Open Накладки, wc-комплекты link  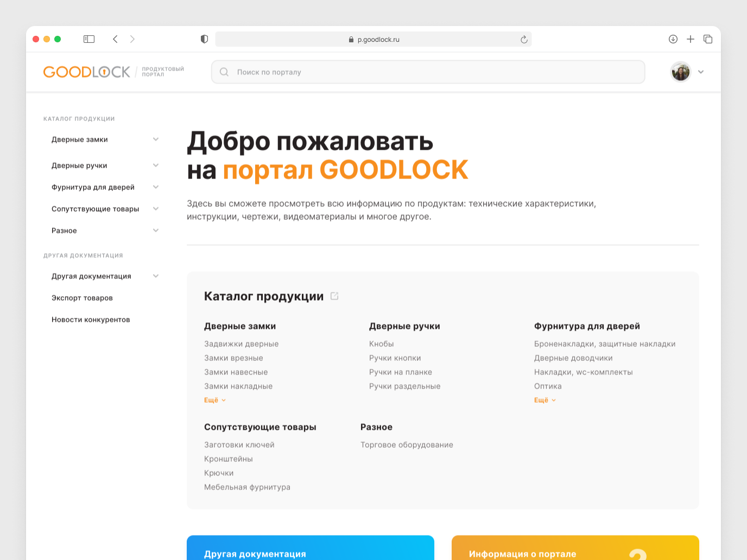click(584, 372)
